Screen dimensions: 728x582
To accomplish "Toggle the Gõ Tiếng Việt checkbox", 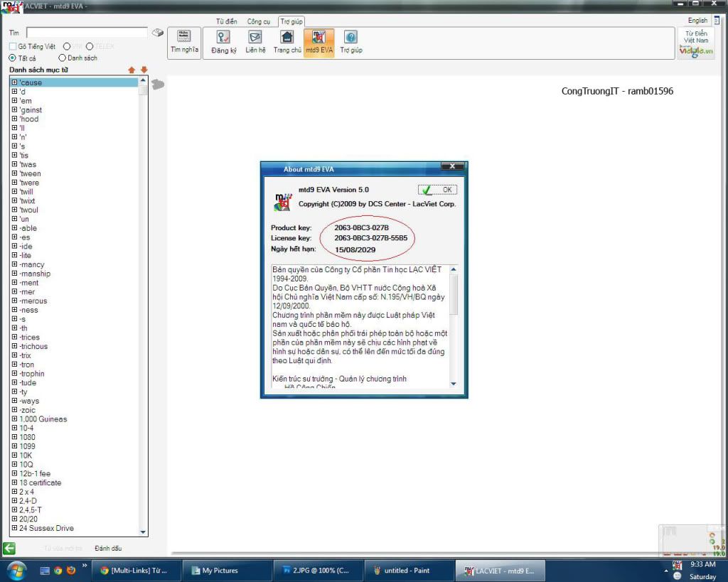I will pos(13,46).
